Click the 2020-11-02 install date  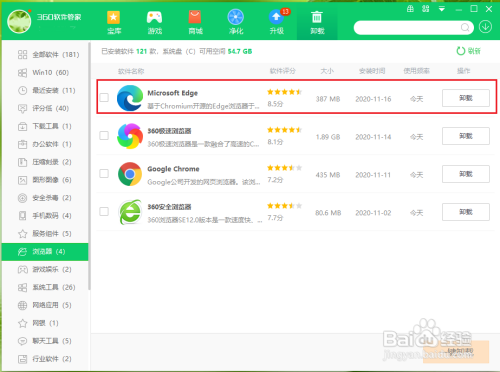pos(373,213)
